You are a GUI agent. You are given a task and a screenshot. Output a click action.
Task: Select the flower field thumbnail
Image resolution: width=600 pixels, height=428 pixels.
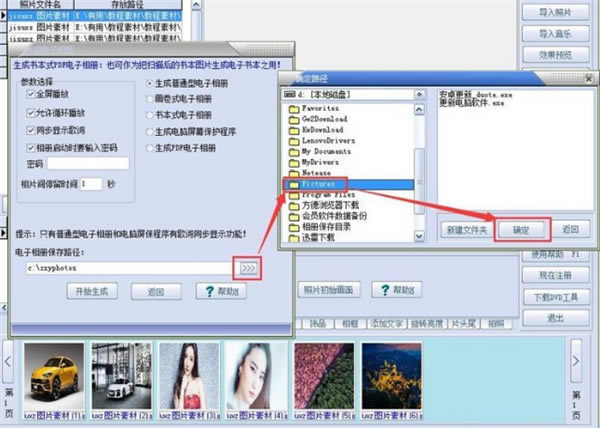point(324,376)
